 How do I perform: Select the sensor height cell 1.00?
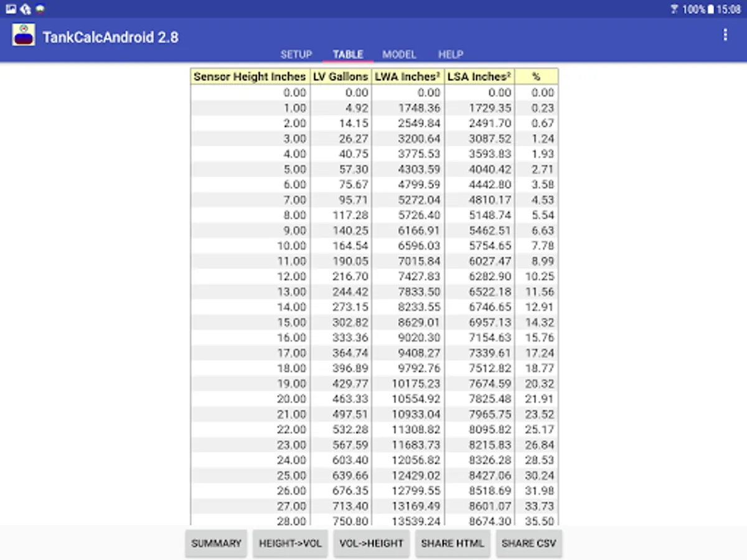tap(295, 108)
